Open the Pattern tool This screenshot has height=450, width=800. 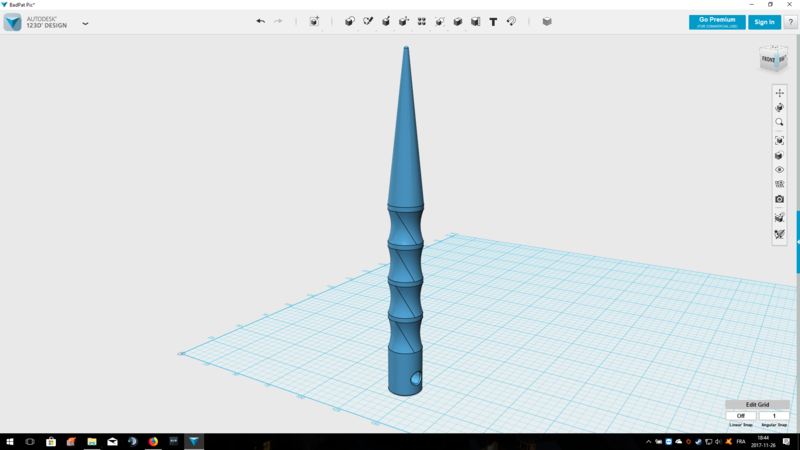[x=422, y=21]
